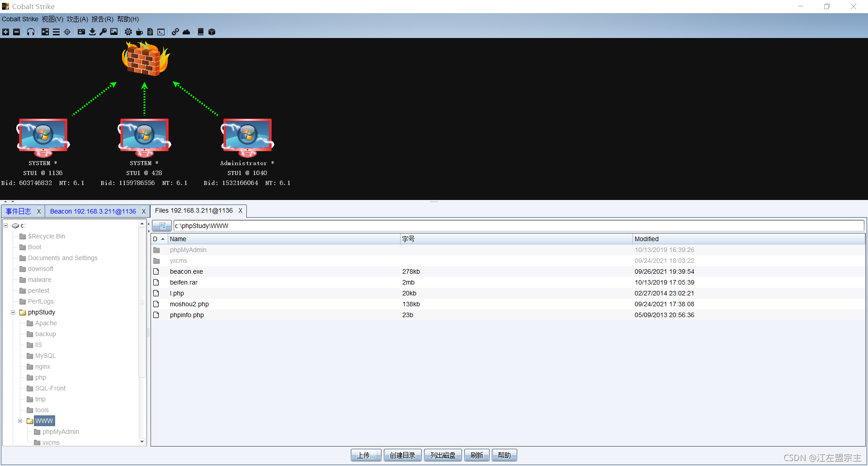Collapse the WWW tree node
The image size is (868, 466).
point(20,421)
